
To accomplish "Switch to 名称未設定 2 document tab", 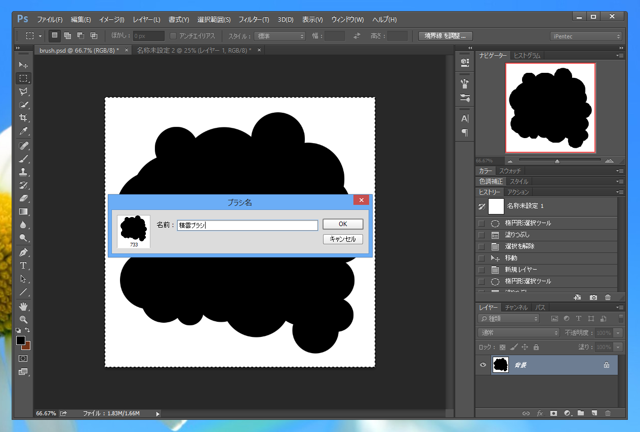I will (194, 50).
